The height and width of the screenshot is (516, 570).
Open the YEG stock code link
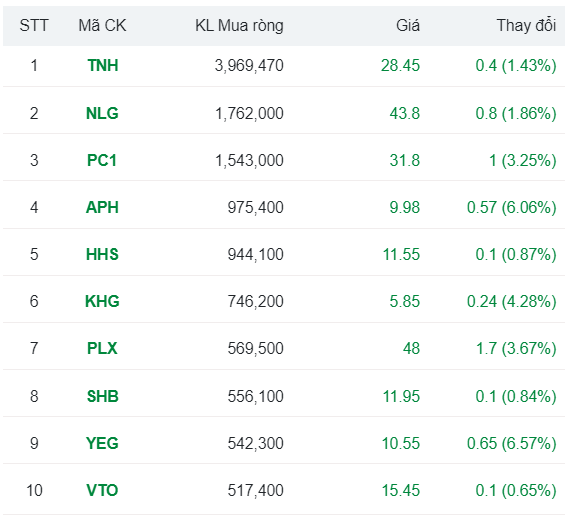pyautogui.click(x=102, y=444)
